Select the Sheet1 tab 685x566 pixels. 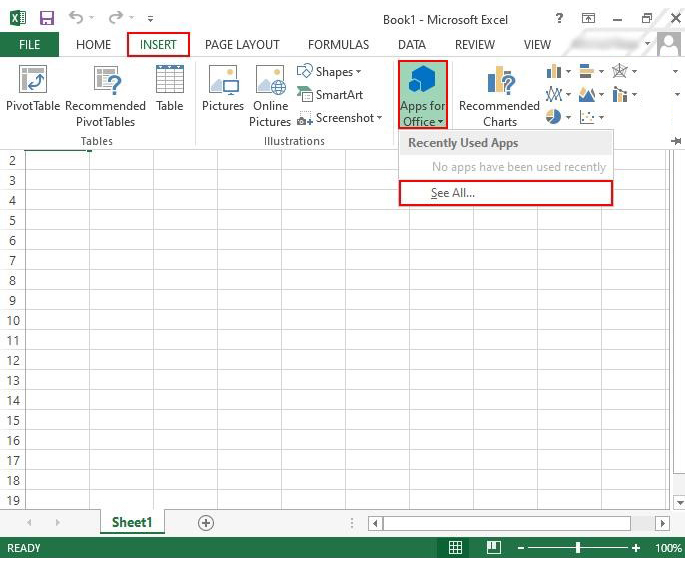[132, 522]
